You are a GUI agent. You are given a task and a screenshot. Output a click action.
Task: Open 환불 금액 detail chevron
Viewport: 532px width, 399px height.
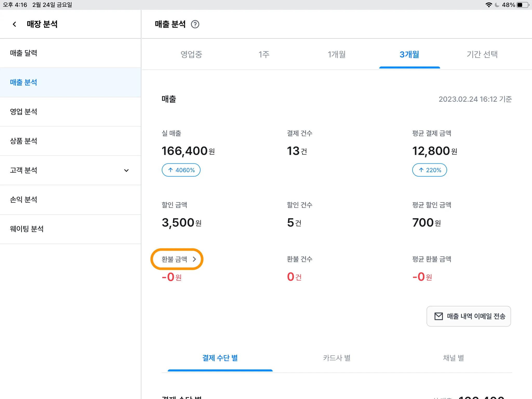click(x=194, y=259)
